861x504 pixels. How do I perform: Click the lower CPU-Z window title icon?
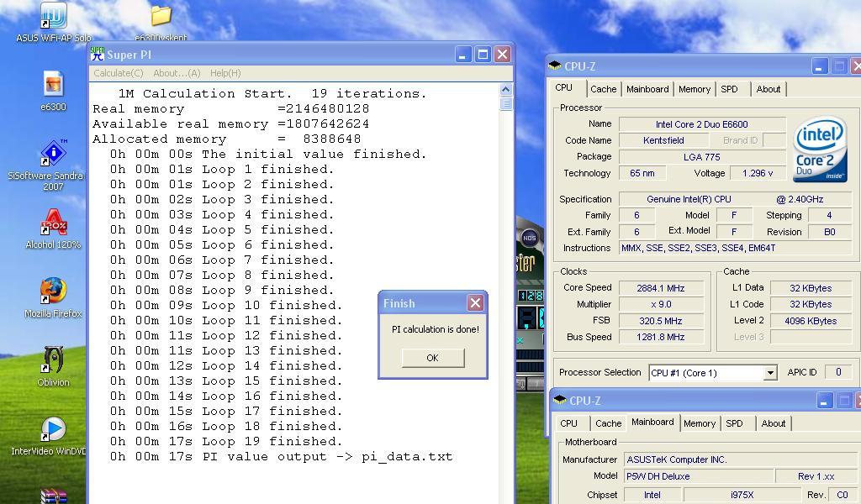coord(559,400)
